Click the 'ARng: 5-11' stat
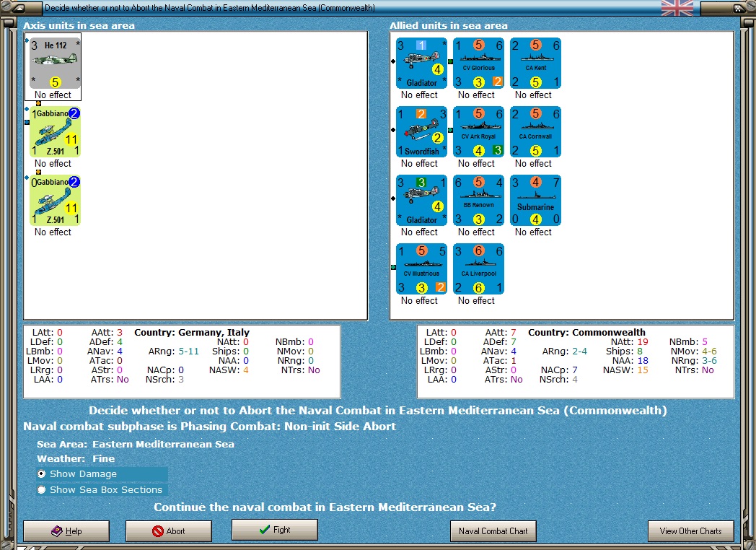 pyautogui.click(x=174, y=352)
